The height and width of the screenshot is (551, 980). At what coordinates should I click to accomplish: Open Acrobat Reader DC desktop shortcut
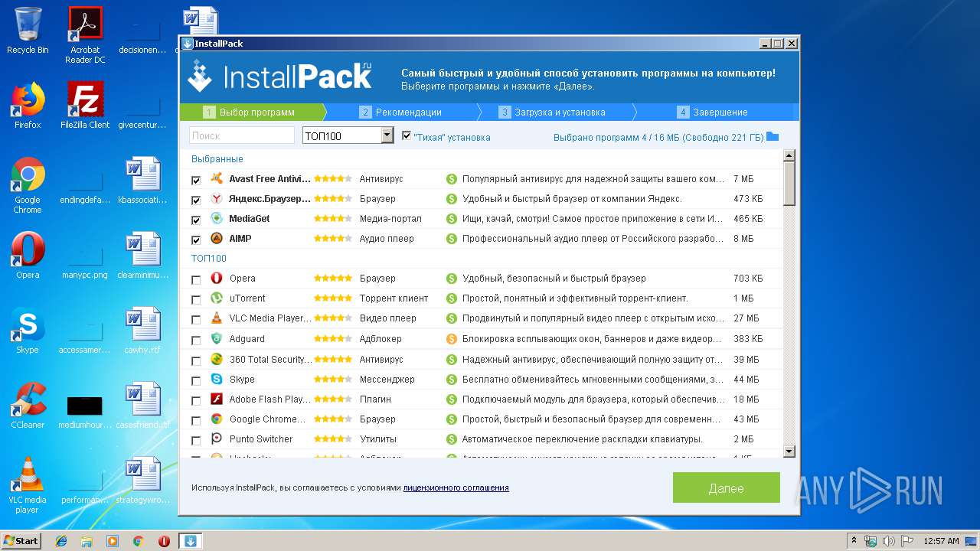click(x=85, y=35)
